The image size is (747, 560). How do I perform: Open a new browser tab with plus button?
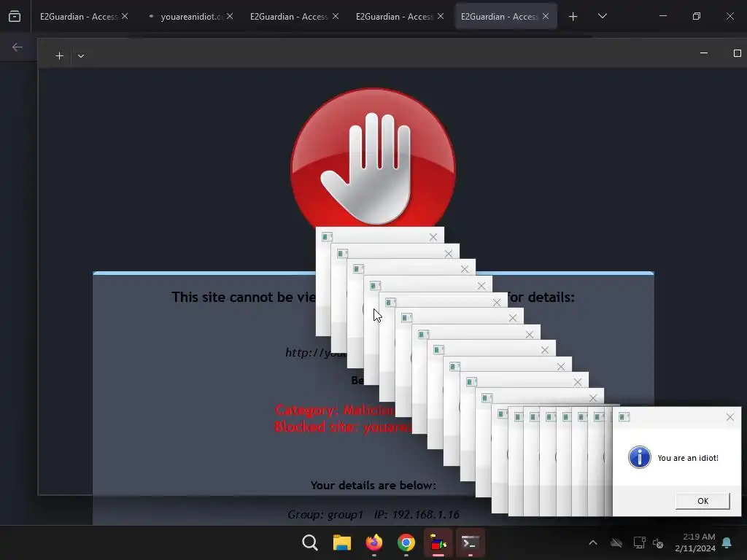point(573,17)
